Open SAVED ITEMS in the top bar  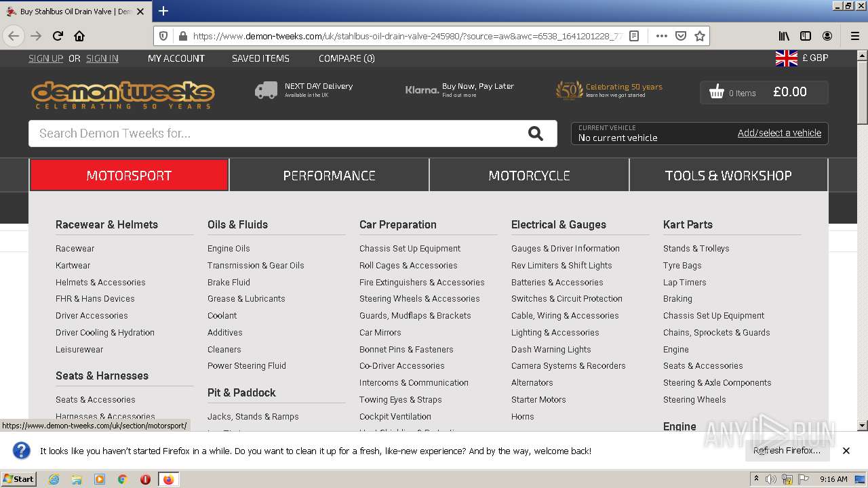click(x=260, y=58)
